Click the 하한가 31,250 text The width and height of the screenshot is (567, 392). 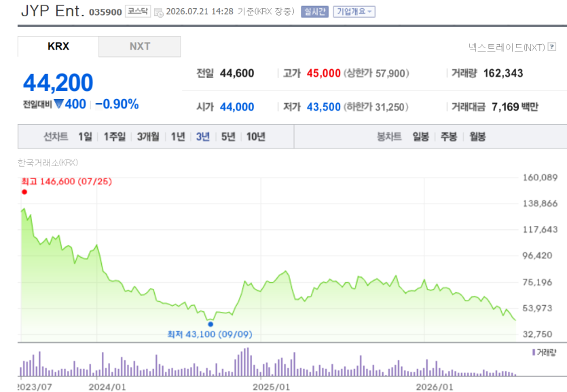point(376,107)
